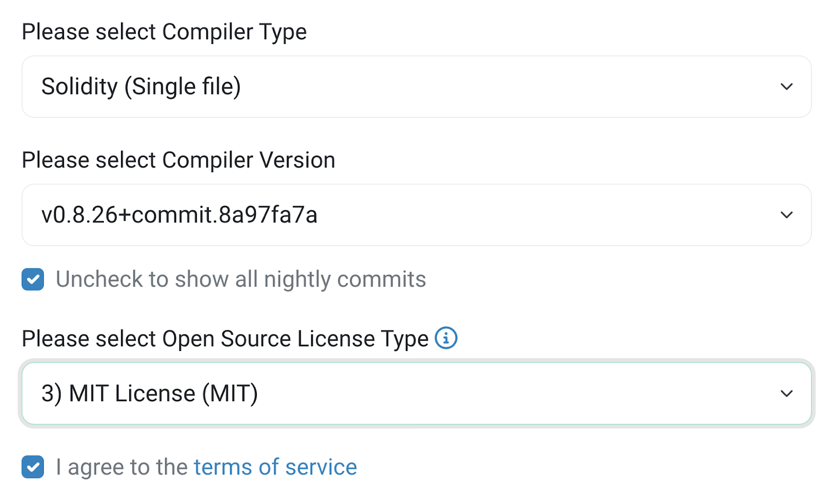Click the chevron arrow in License Type field
Image resolution: width=827 pixels, height=504 pixels.
coord(786,394)
